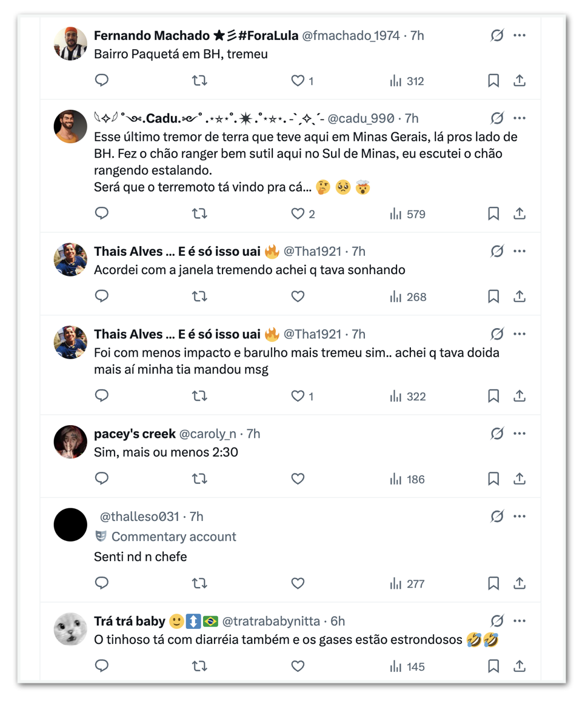
Task: Share Fernando Machado's tweet
Action: point(520,81)
